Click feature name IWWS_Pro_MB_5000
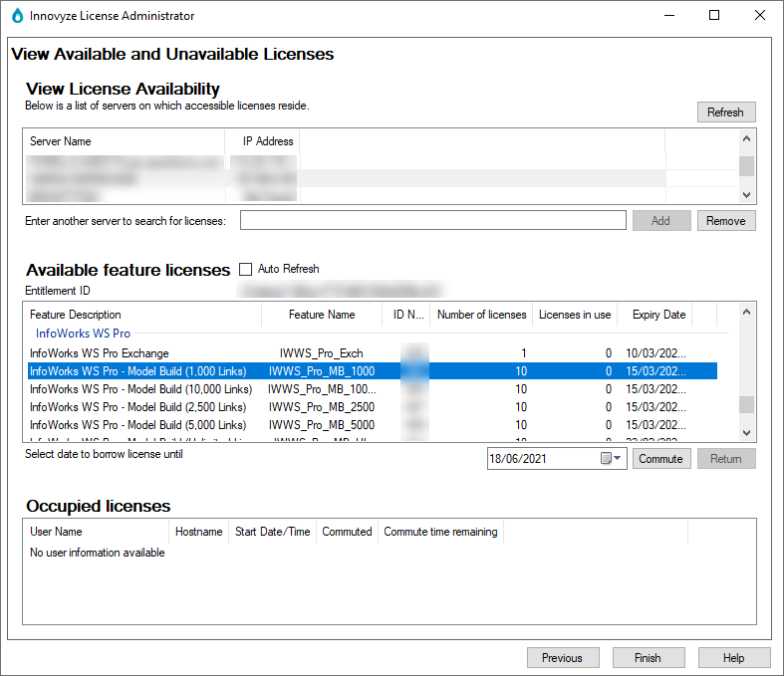The width and height of the screenshot is (784, 676). pos(322,425)
